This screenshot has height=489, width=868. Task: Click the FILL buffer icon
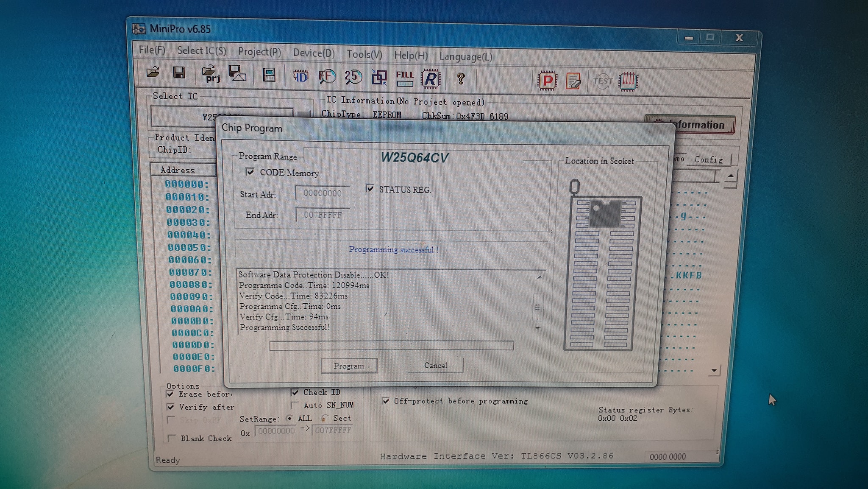tap(405, 78)
